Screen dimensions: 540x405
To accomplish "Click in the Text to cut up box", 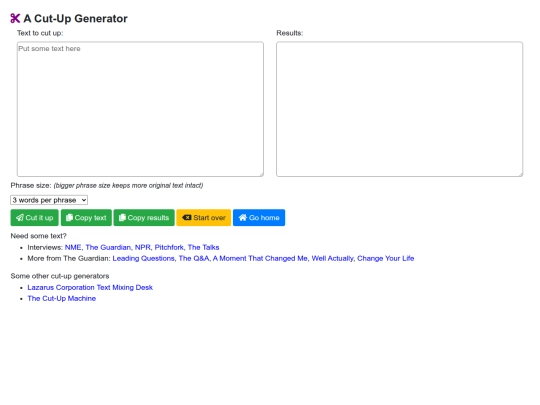I will (x=141, y=109).
